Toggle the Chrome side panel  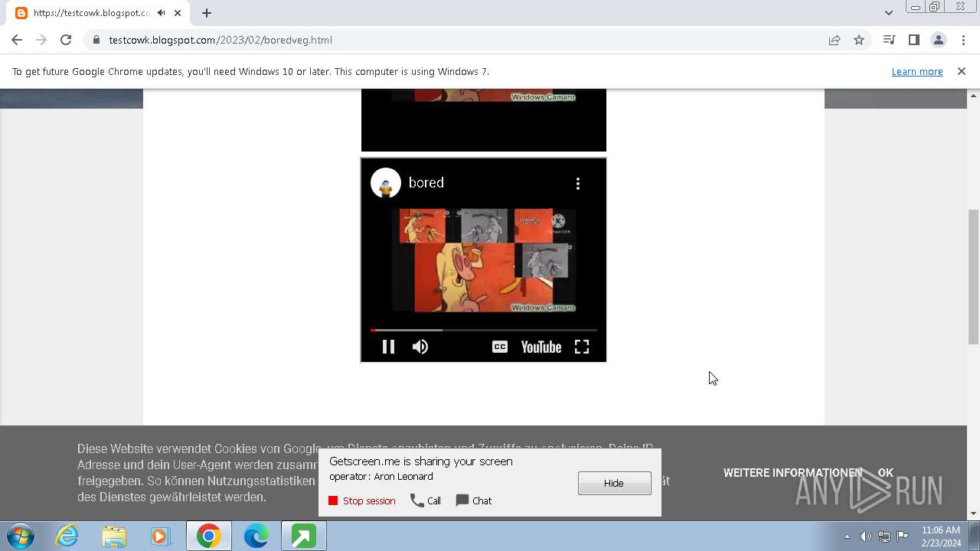click(x=913, y=40)
